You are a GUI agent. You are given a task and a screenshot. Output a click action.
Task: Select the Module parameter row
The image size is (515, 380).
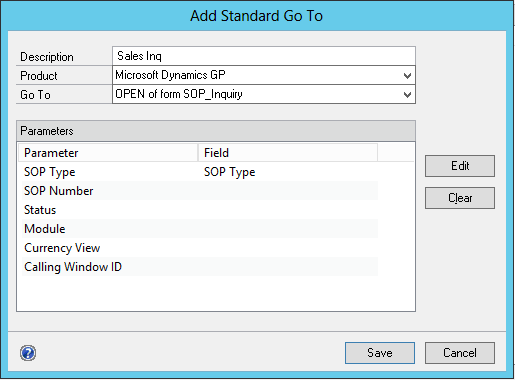click(200, 229)
